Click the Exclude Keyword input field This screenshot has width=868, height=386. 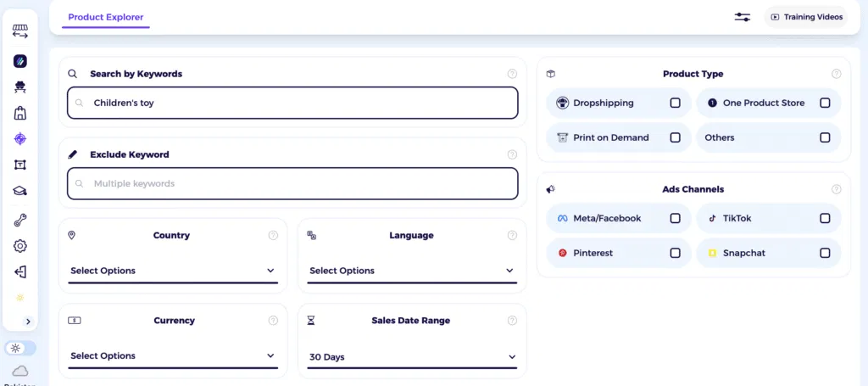click(292, 183)
